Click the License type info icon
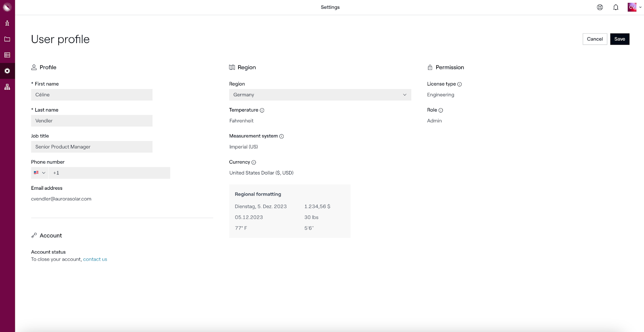Image resolution: width=644 pixels, height=332 pixels. coord(460,84)
